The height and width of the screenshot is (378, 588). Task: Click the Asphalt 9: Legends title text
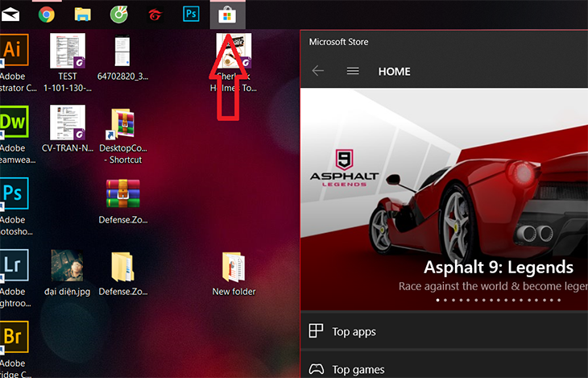pyautogui.click(x=499, y=268)
